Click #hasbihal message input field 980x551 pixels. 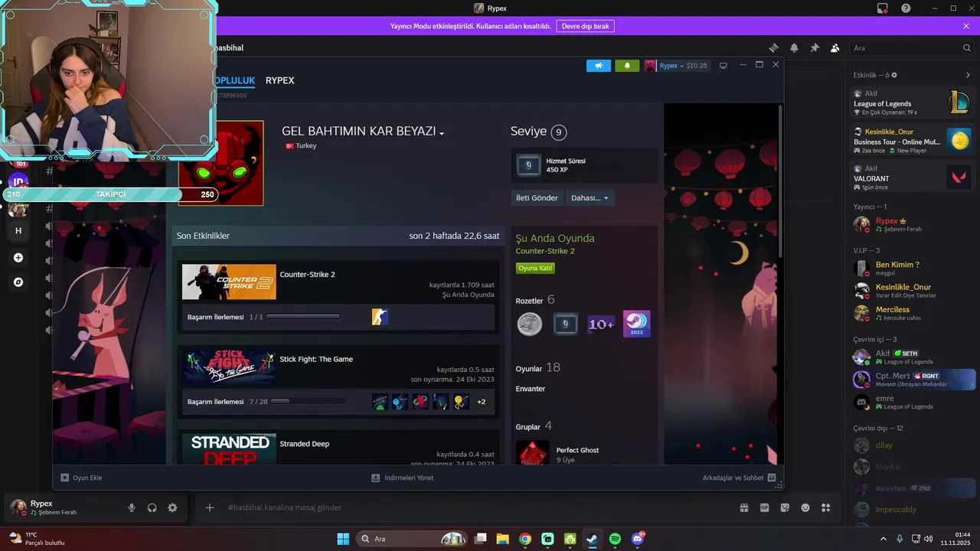point(475,507)
